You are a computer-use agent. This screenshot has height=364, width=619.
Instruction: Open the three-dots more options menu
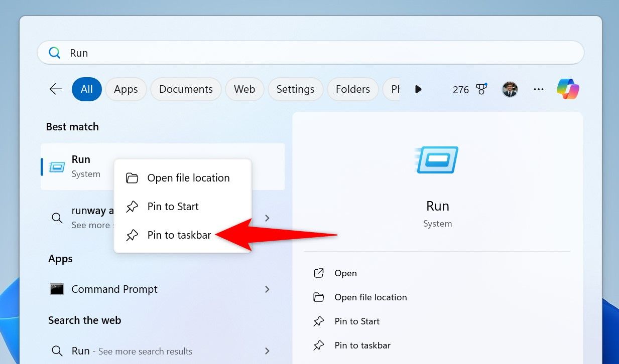click(x=539, y=89)
